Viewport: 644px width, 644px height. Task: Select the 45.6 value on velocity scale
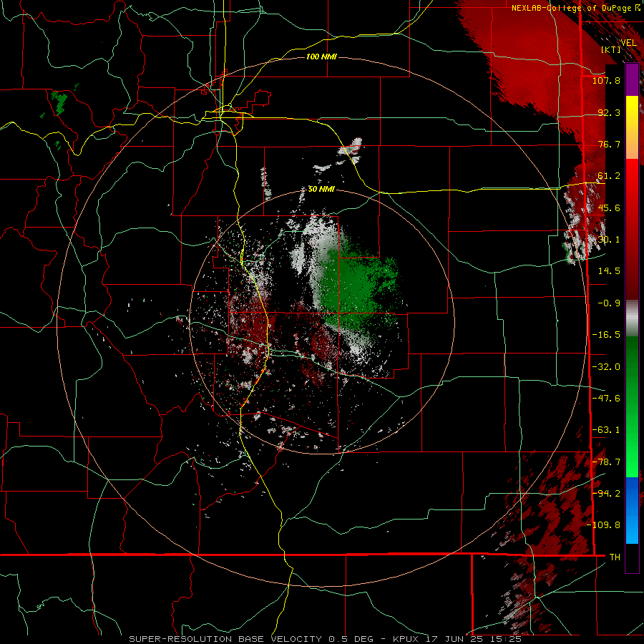[609, 208]
